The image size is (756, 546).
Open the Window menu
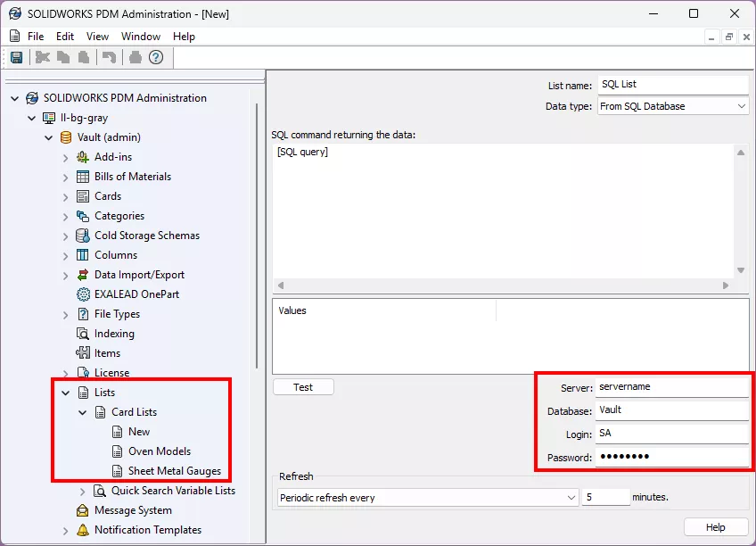click(141, 37)
